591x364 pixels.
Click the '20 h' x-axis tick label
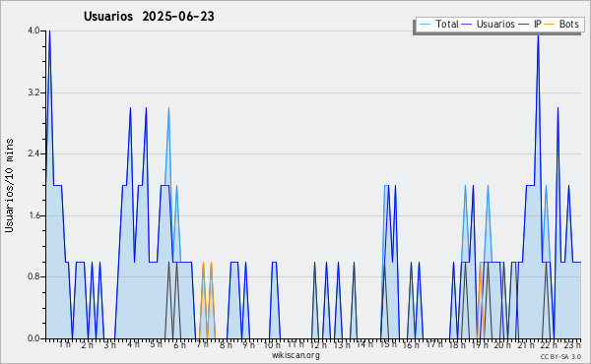tap(502, 345)
